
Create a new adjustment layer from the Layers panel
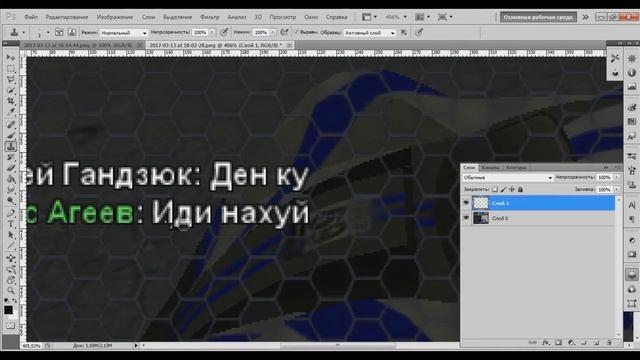[571, 343]
